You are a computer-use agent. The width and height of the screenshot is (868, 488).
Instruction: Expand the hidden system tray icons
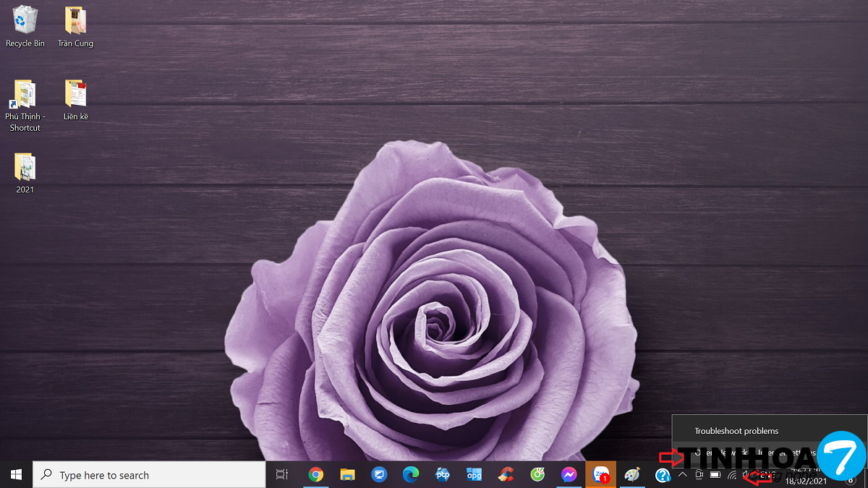click(x=682, y=475)
